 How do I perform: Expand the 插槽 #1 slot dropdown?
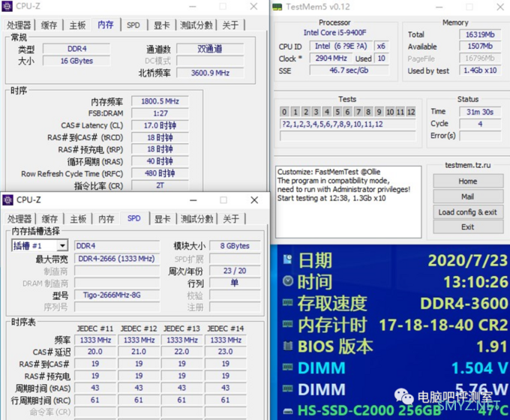(62, 245)
